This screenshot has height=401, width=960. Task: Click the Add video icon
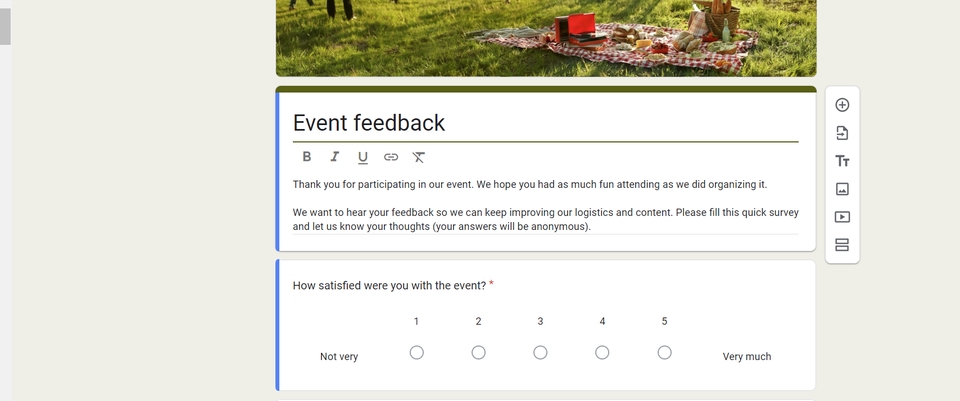(x=842, y=217)
